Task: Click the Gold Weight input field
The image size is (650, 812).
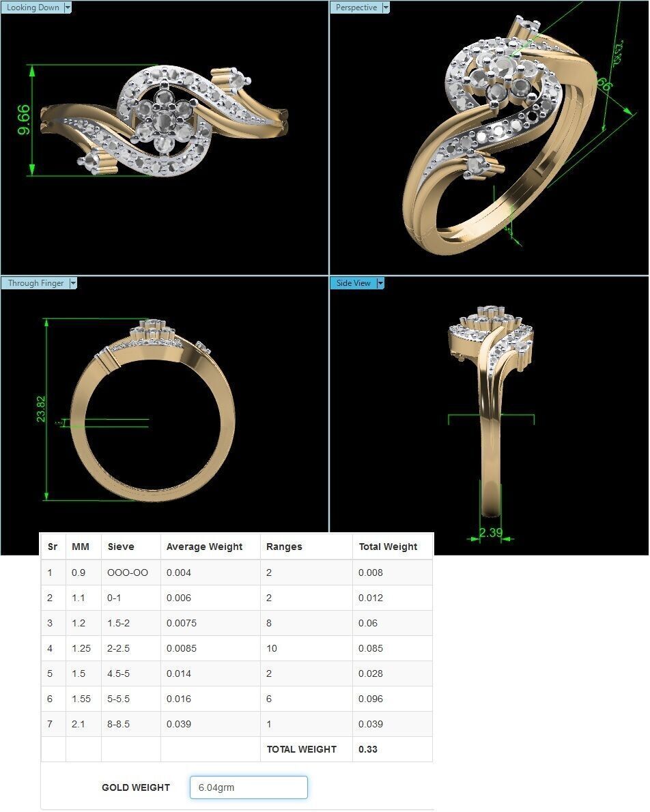Action: point(249,787)
